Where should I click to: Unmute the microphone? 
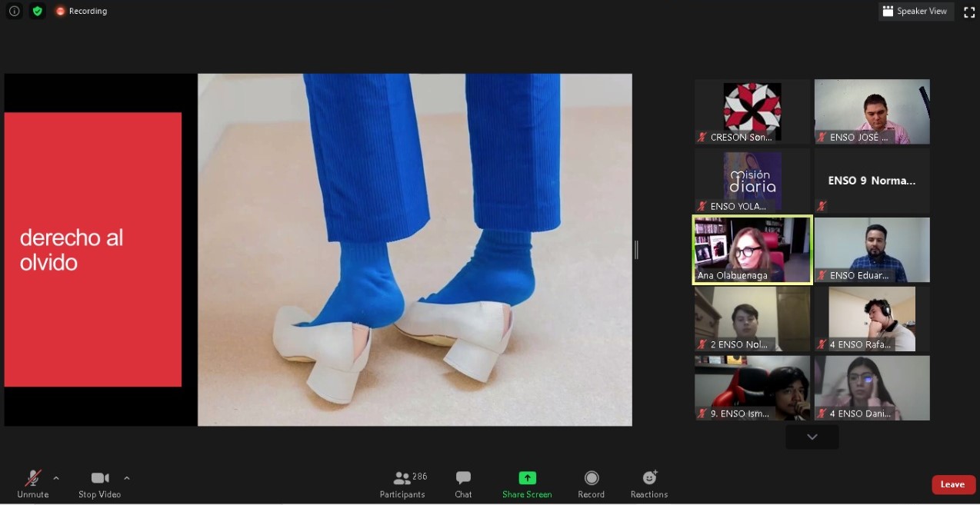tap(33, 483)
